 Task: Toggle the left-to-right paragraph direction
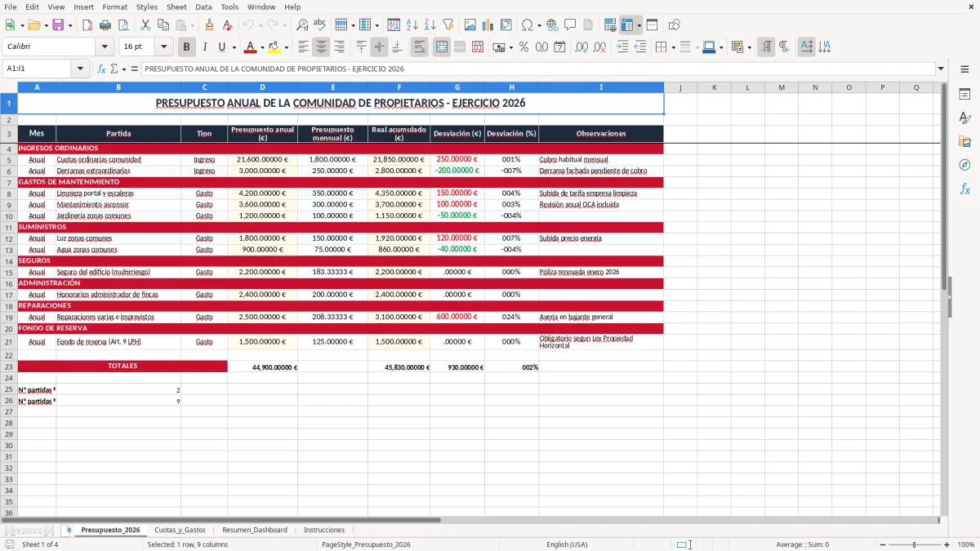(x=766, y=47)
